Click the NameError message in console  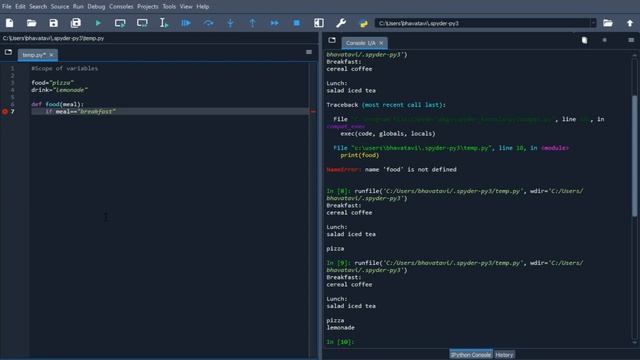coord(391,169)
